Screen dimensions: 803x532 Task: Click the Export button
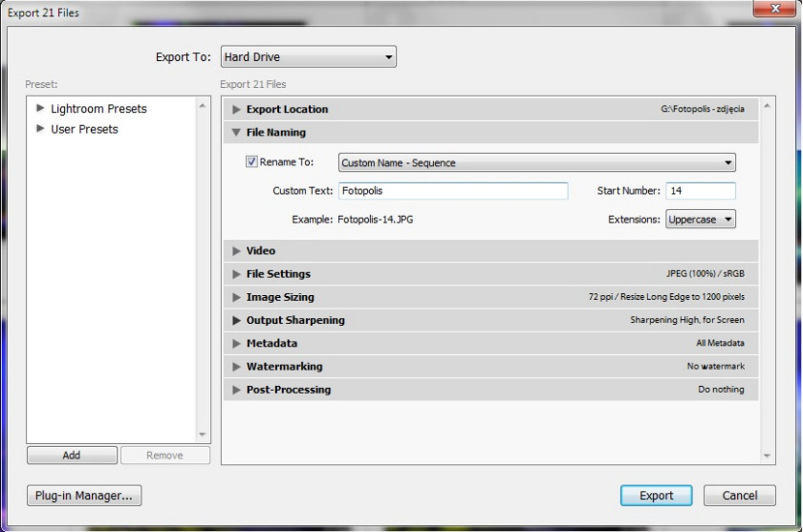[x=656, y=495]
